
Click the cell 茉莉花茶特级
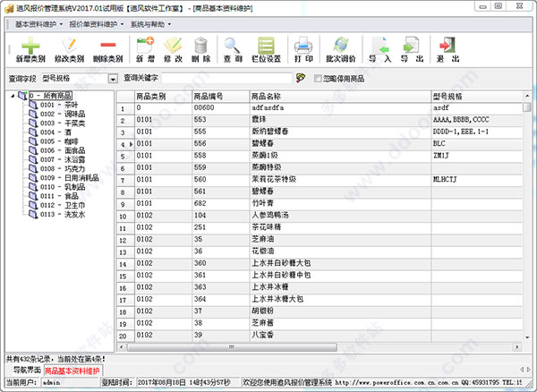click(340, 179)
